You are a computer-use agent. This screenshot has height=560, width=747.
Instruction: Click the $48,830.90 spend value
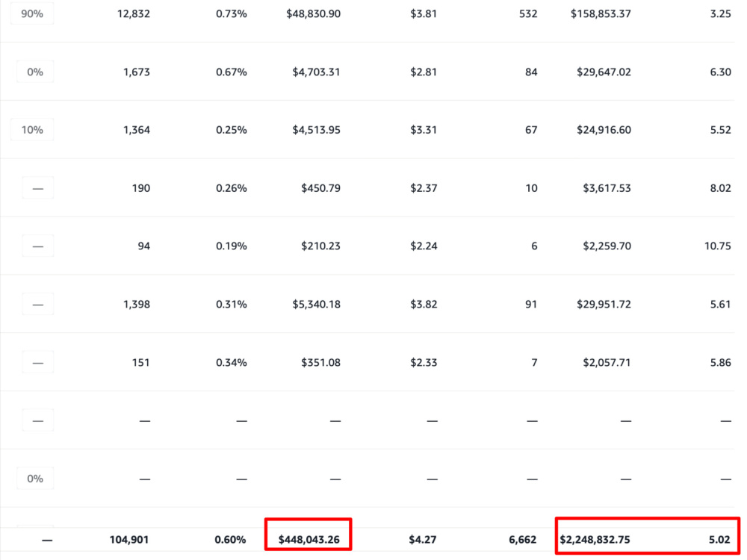coord(313,13)
